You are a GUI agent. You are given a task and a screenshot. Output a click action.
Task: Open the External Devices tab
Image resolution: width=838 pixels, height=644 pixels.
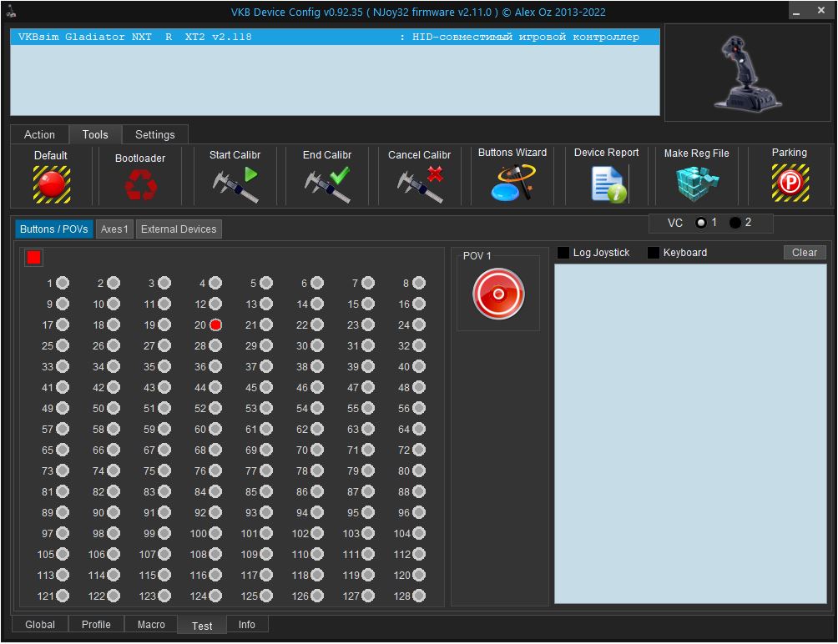click(179, 229)
